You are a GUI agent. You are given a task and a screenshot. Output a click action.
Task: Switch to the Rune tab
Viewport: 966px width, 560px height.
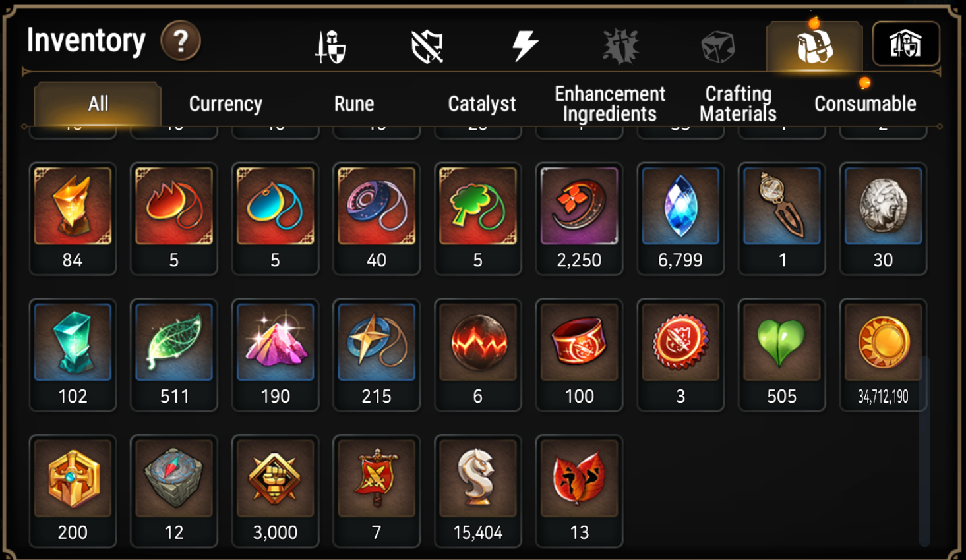(354, 103)
